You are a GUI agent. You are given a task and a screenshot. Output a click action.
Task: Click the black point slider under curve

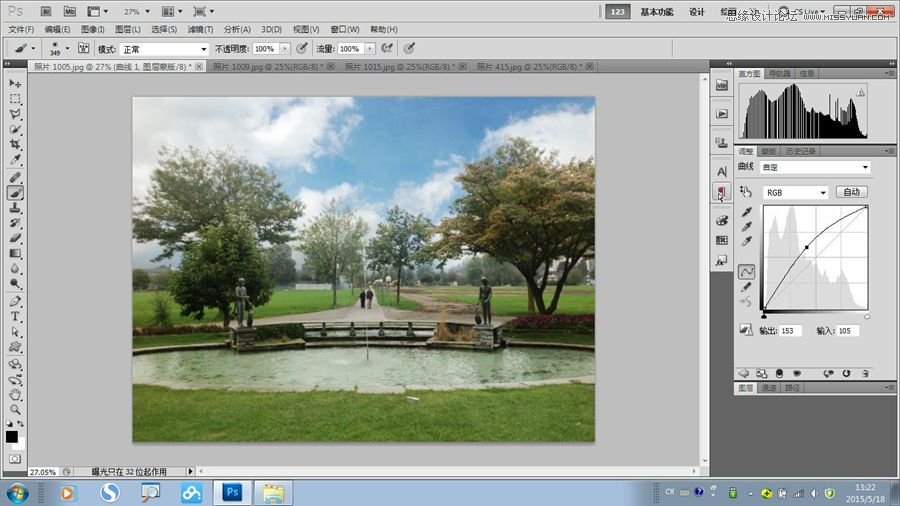764,316
